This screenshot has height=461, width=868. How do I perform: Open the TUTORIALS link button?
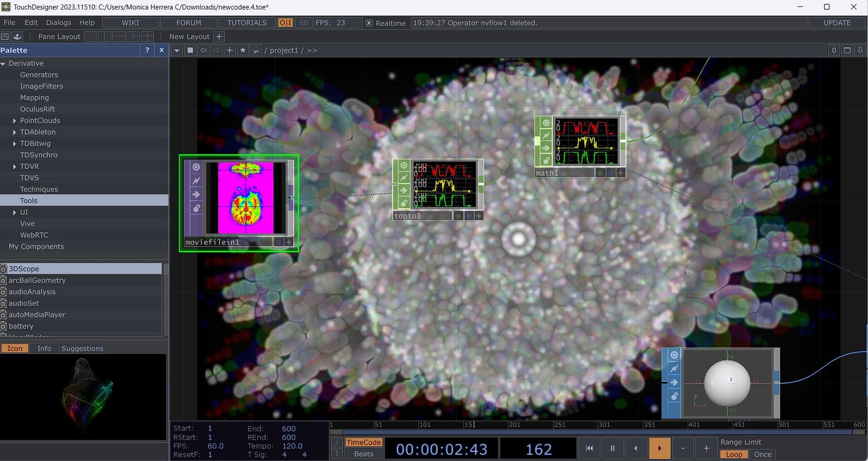[247, 23]
